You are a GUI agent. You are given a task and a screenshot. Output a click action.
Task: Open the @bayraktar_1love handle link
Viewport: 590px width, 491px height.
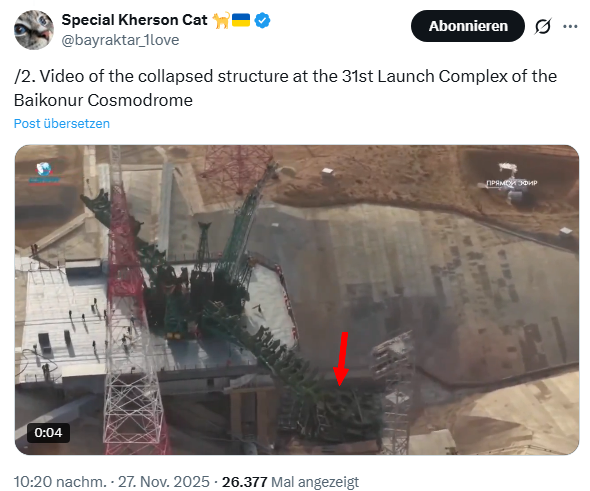pyautogui.click(x=120, y=40)
